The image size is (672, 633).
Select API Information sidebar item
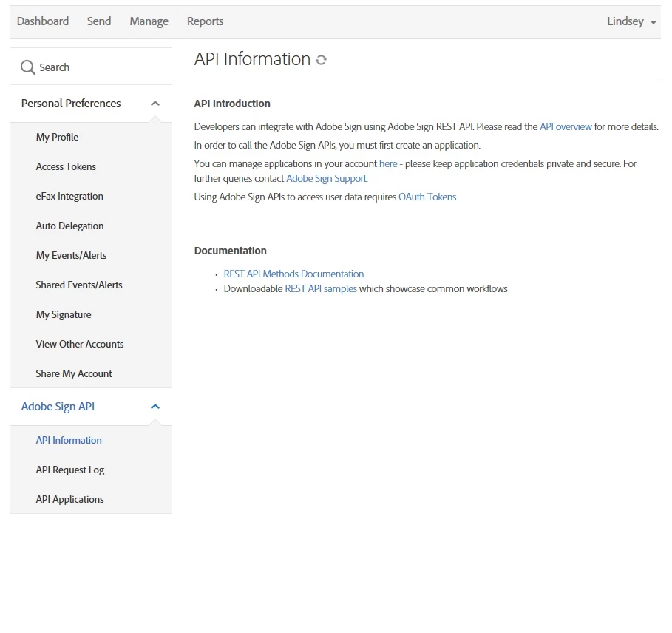coord(69,440)
